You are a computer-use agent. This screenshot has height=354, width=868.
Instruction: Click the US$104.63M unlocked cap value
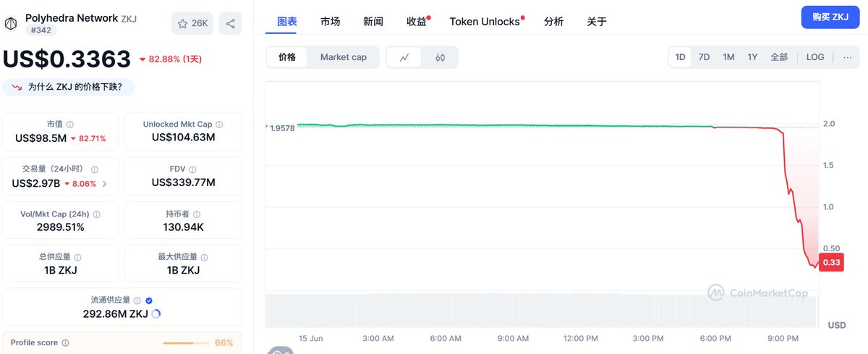coord(183,138)
